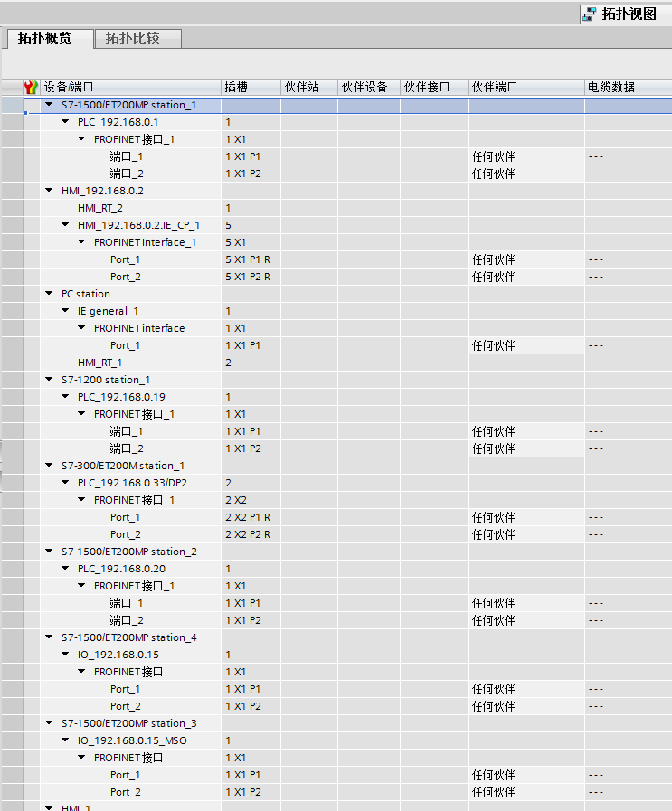This screenshot has height=811, width=672.
Task: Open the 拓扑视图 topology view icon
Action: 589,14
